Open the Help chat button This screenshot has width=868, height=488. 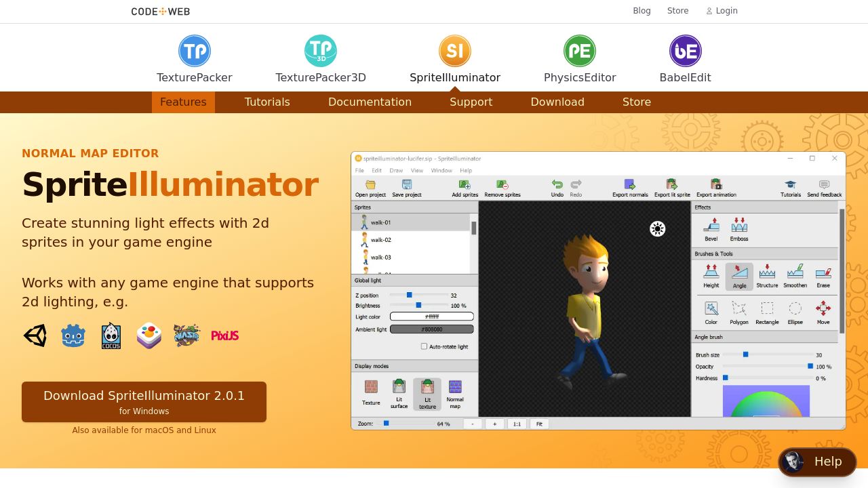[817, 462]
